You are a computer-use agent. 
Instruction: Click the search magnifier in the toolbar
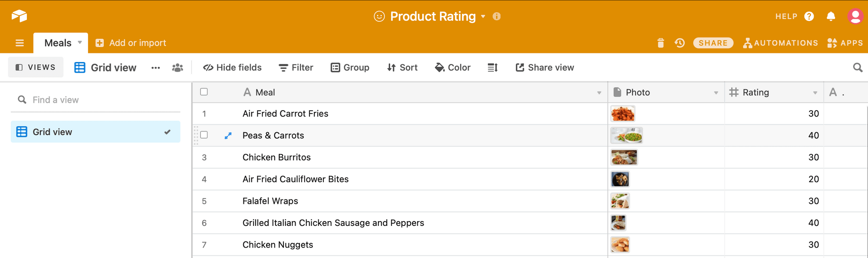pos(858,68)
